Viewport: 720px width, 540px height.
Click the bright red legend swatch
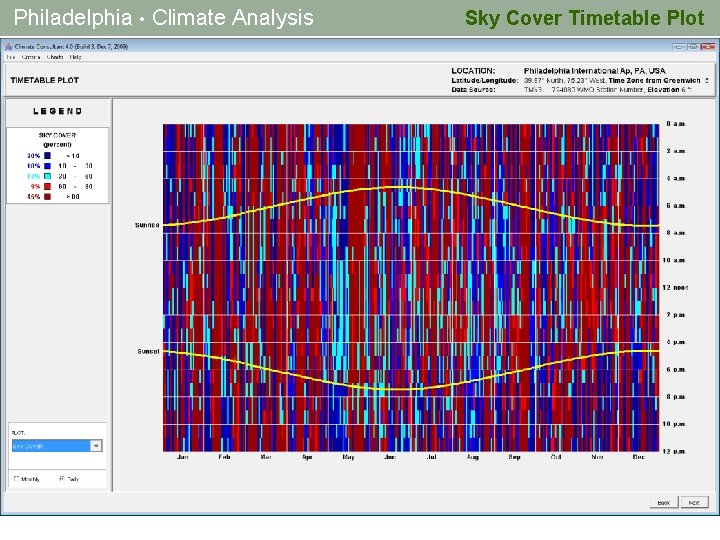point(47,186)
